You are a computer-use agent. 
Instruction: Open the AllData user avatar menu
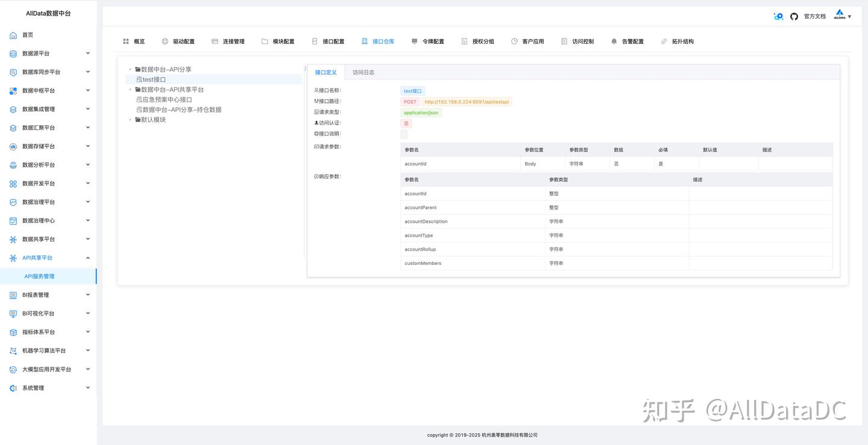coord(842,15)
